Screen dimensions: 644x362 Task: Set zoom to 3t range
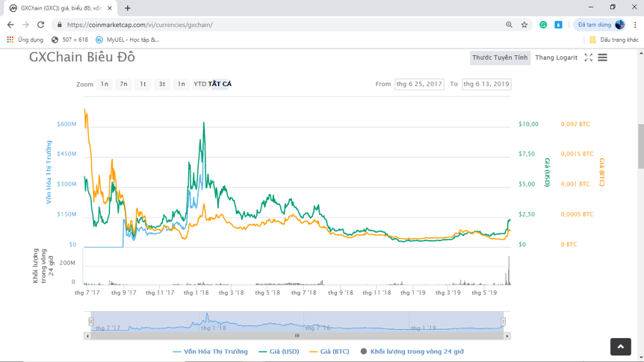pos(162,84)
